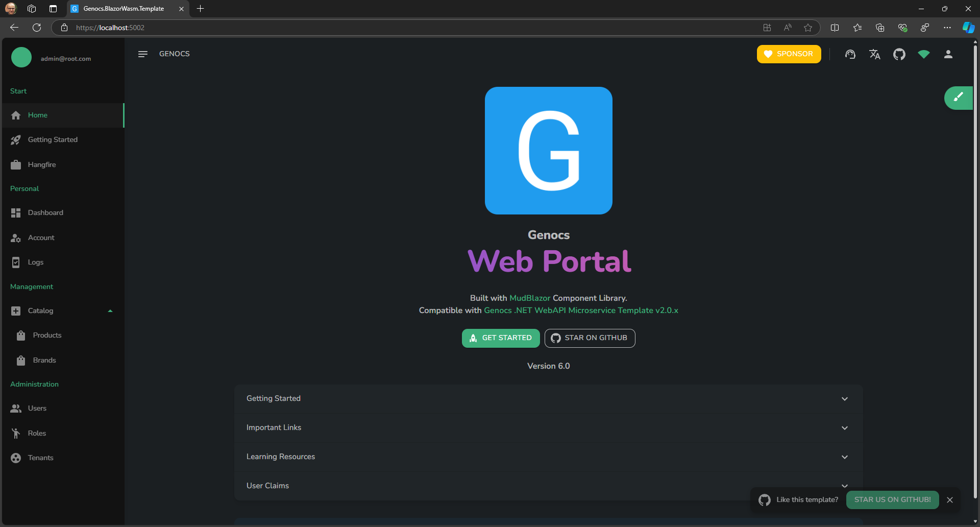Follow the MudBlazor link
Screen dimensions: 980x527
[530, 298]
